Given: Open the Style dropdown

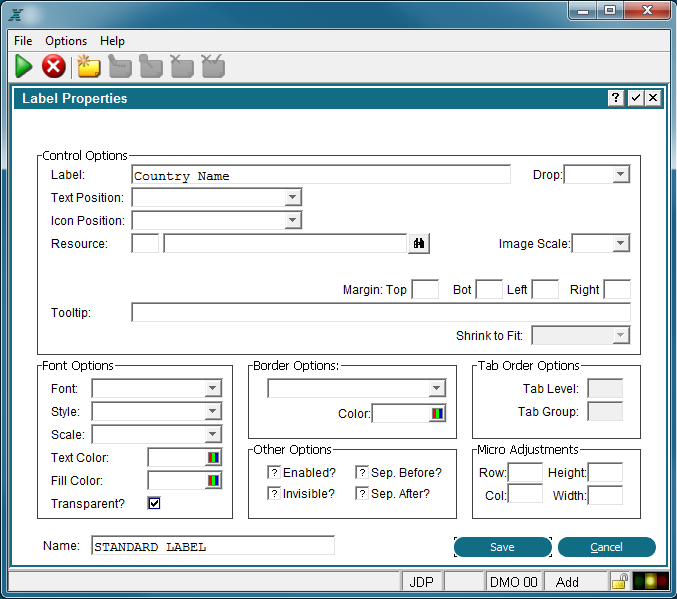Looking at the screenshot, I should pyautogui.click(x=212, y=411).
